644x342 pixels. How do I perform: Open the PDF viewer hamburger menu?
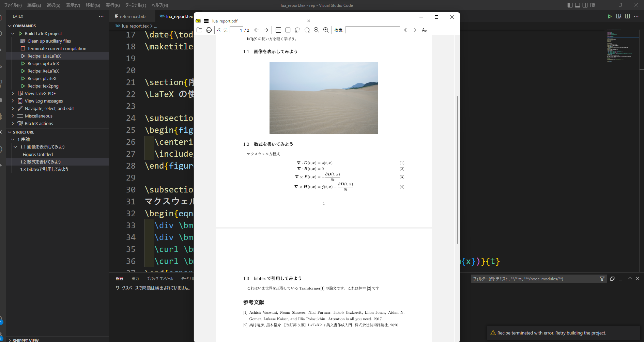click(206, 21)
